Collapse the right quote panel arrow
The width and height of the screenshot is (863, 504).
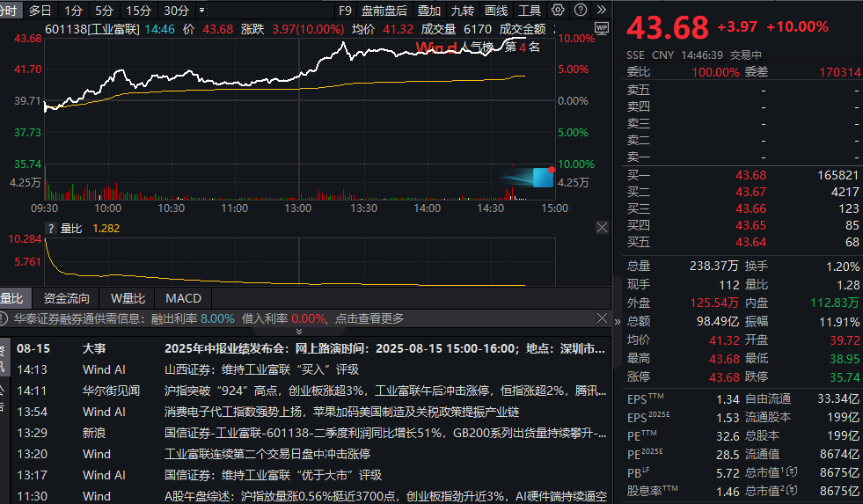(617, 321)
